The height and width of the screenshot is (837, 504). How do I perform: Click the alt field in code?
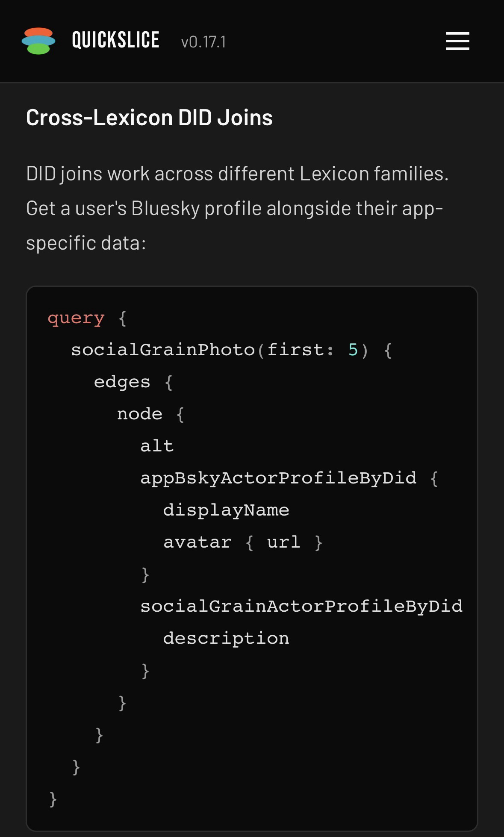(157, 446)
